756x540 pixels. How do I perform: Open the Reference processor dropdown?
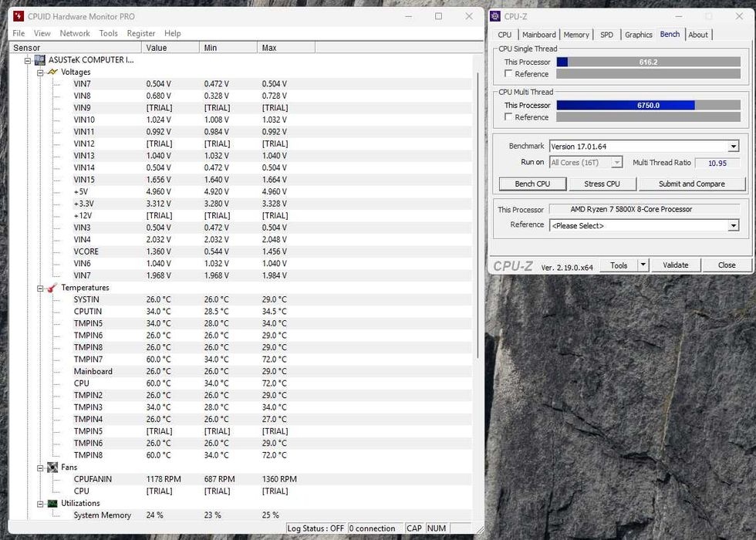(734, 225)
